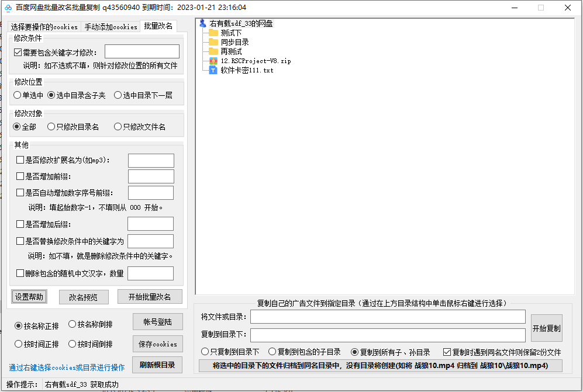
Task: Select file 12.RSCProject-V8.zip
Action: click(256, 61)
